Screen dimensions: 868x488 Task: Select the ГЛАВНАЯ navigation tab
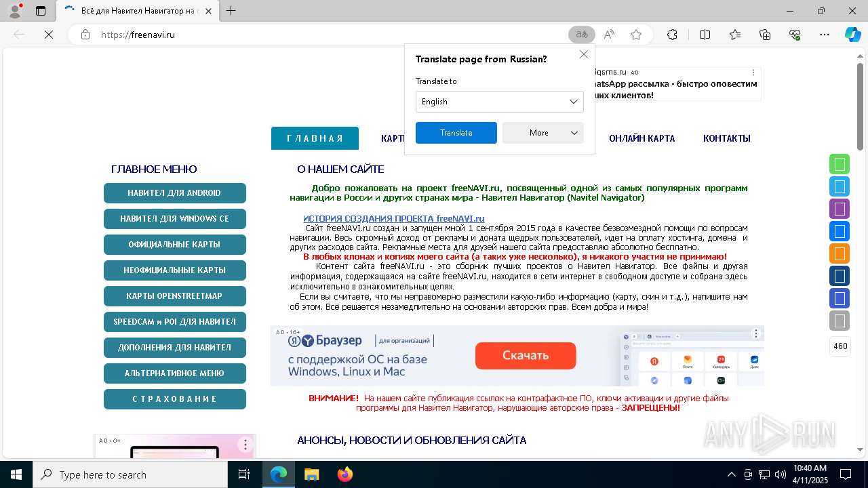point(315,138)
